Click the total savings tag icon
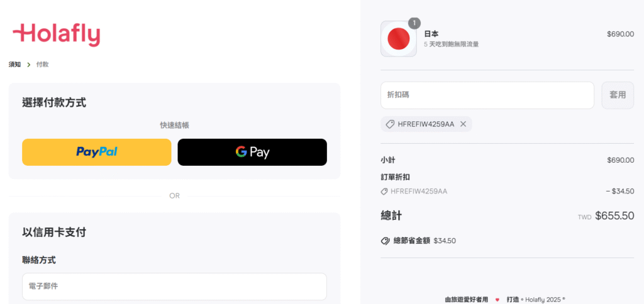This screenshot has height=304, width=644. 386,241
